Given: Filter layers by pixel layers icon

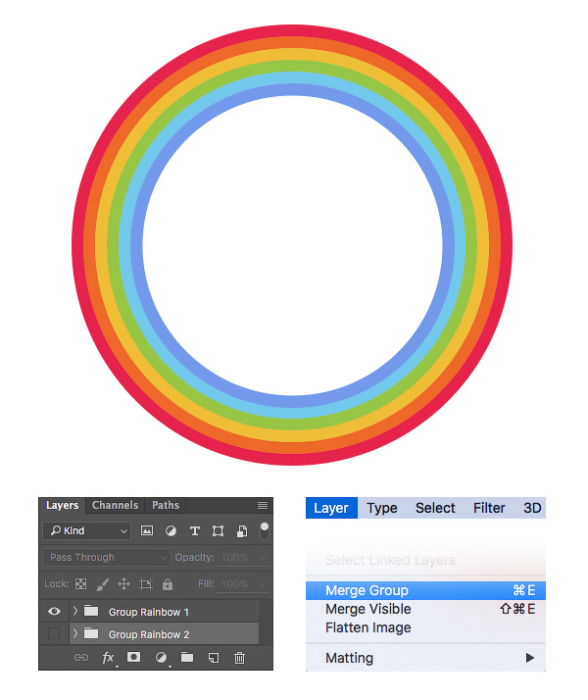Looking at the screenshot, I should [x=147, y=530].
